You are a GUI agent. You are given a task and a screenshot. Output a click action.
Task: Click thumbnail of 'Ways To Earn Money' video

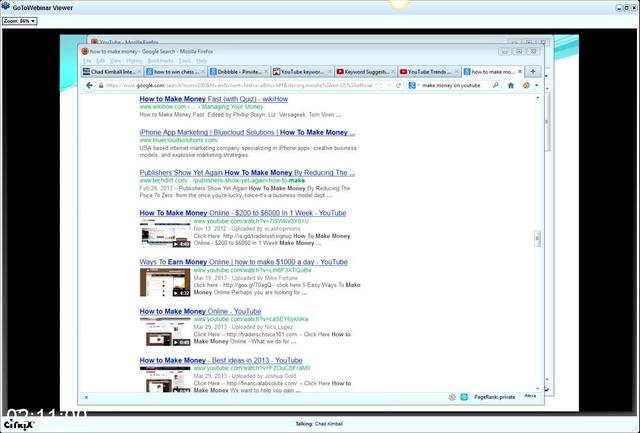coord(165,282)
